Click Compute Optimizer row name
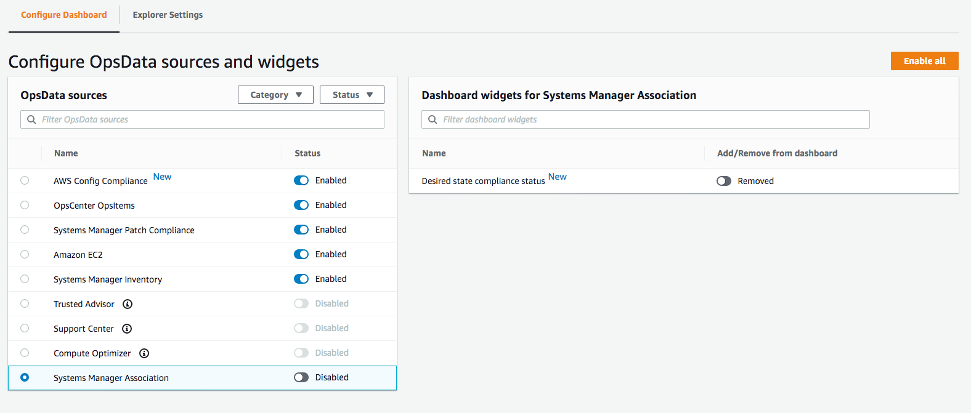 tap(92, 353)
